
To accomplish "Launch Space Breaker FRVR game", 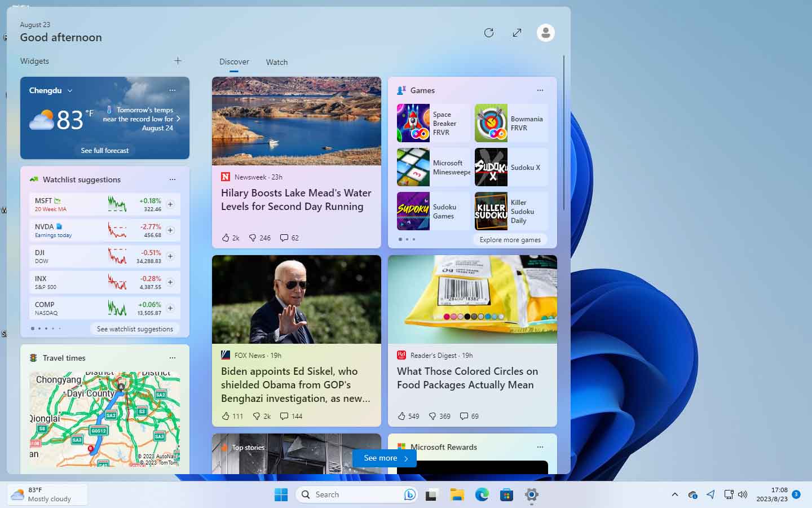I will [x=433, y=123].
